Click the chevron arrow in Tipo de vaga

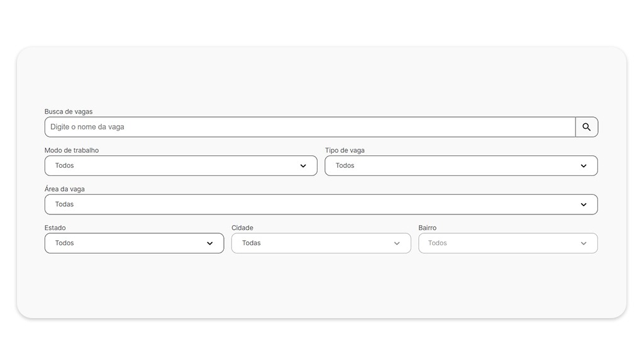[x=584, y=166]
